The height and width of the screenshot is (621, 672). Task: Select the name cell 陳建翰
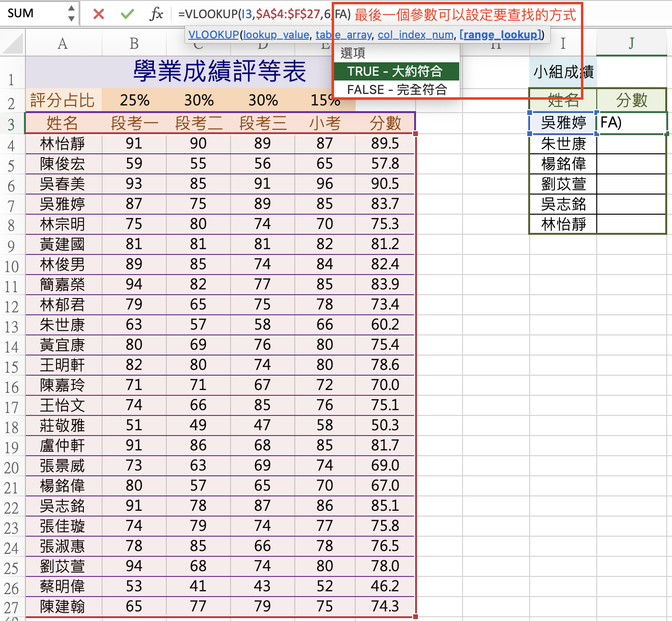63,607
